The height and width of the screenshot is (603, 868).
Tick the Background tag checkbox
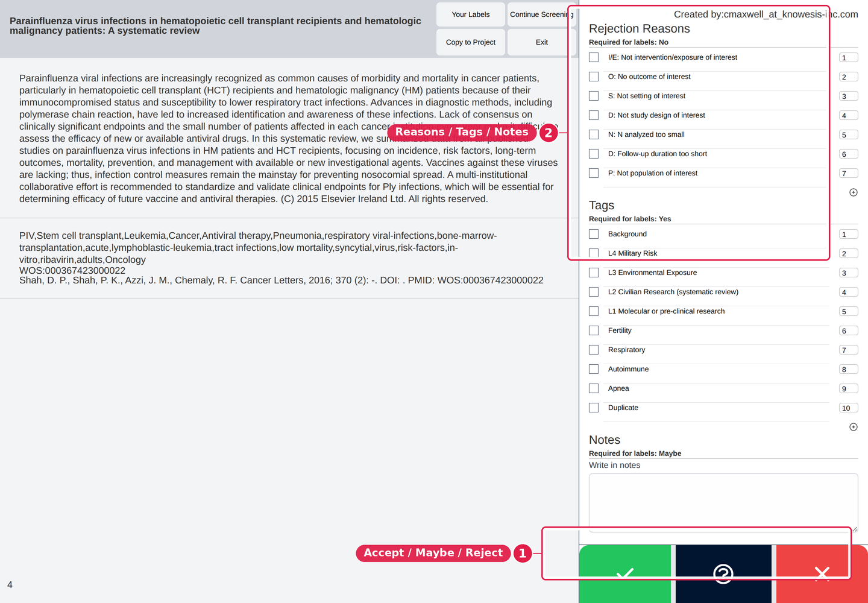point(594,234)
